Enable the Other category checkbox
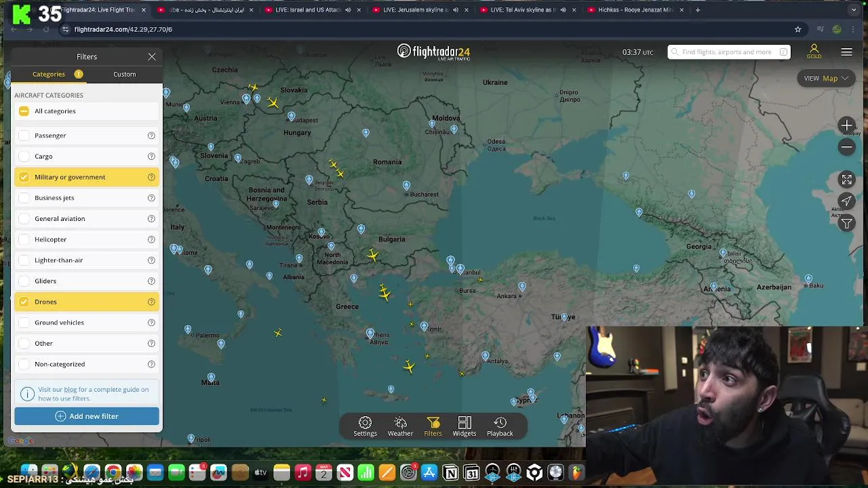The image size is (868, 488). coord(24,344)
